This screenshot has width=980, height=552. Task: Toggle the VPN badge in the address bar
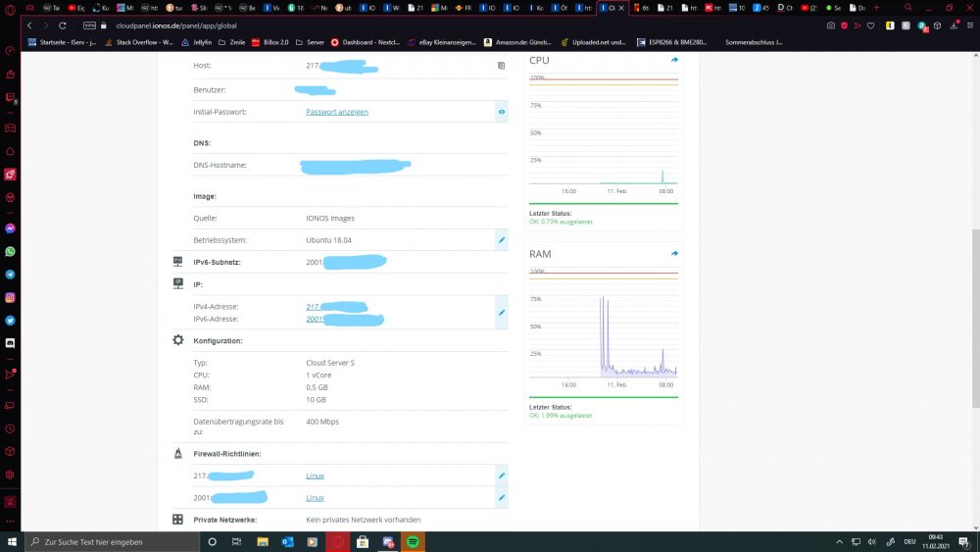tap(89, 25)
